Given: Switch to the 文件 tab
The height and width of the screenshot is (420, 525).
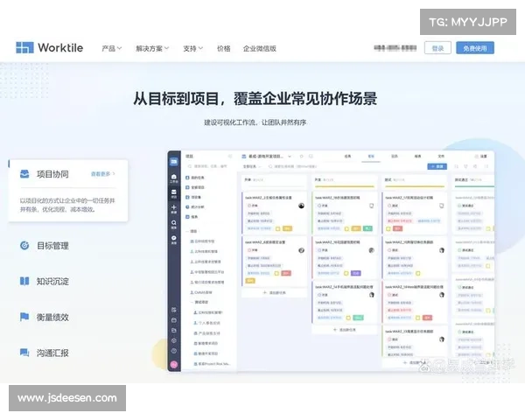Looking at the screenshot, I should tap(441, 157).
